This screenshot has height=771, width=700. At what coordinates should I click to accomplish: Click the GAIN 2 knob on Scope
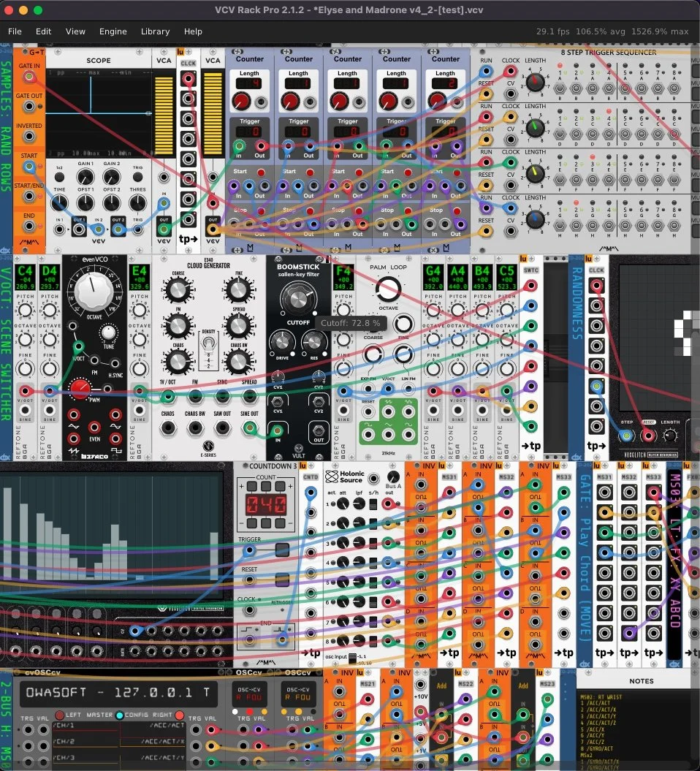tap(111, 177)
